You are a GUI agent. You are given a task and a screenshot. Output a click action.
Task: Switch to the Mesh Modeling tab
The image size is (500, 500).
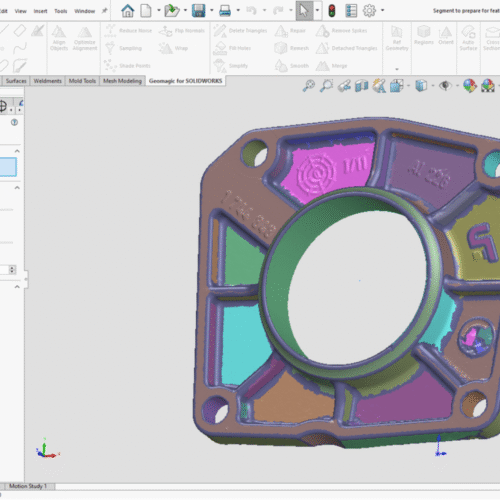122,81
